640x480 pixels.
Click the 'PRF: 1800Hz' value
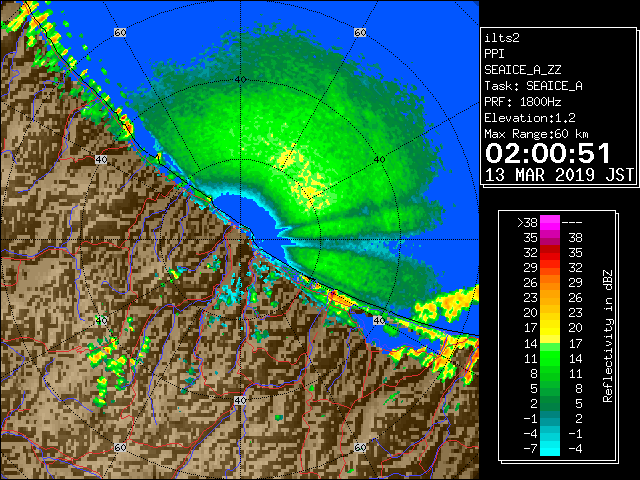522,102
